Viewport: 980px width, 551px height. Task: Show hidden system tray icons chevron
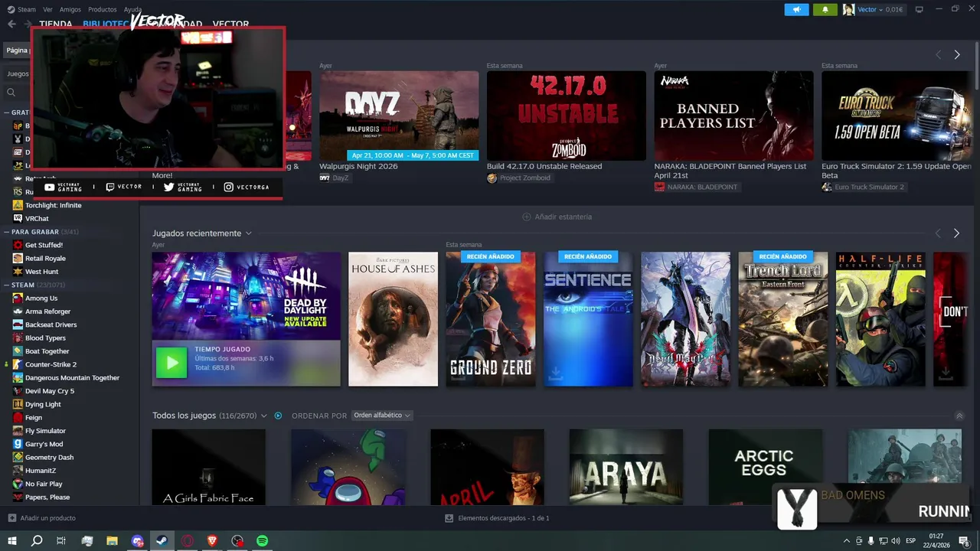click(x=846, y=541)
